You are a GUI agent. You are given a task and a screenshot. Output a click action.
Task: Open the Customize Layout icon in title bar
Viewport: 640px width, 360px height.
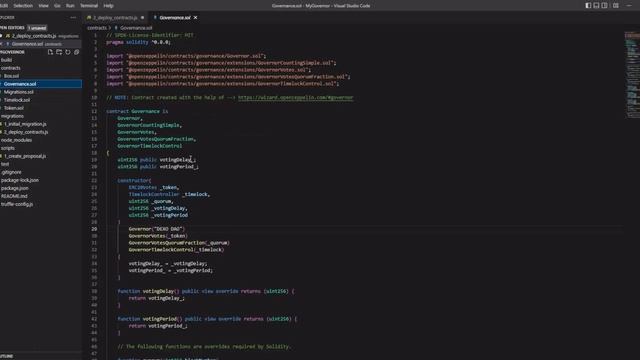[616, 6]
